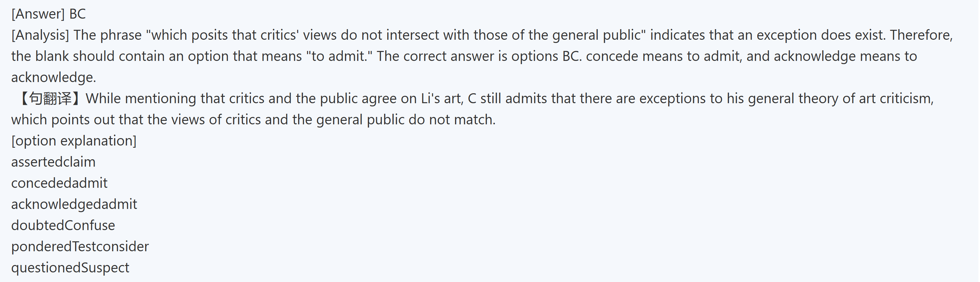
Task: Click the answer letters "BC" on first line
Action: coord(78,14)
